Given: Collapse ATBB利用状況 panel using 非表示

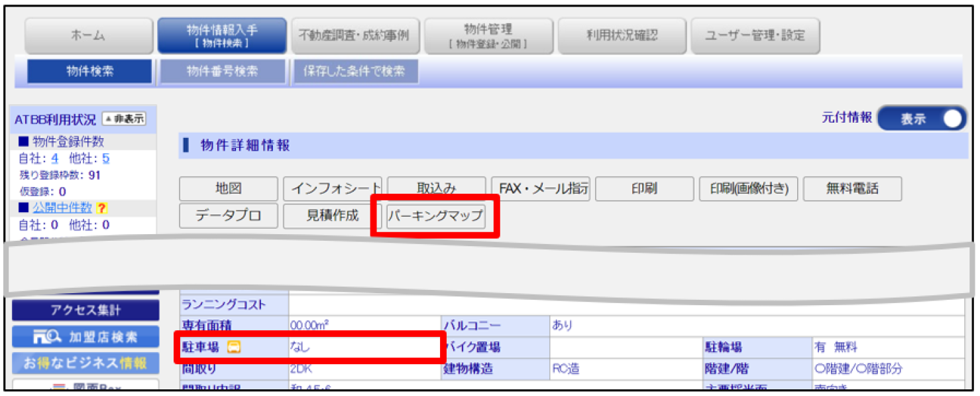Looking at the screenshot, I should (x=125, y=119).
